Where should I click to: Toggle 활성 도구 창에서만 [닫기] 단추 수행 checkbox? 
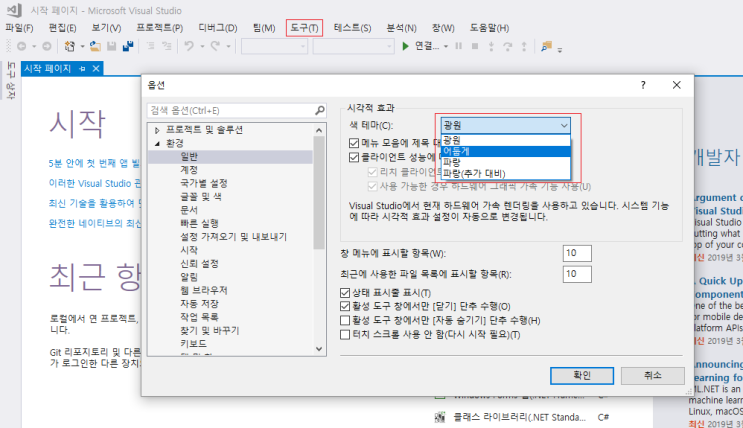point(345,306)
